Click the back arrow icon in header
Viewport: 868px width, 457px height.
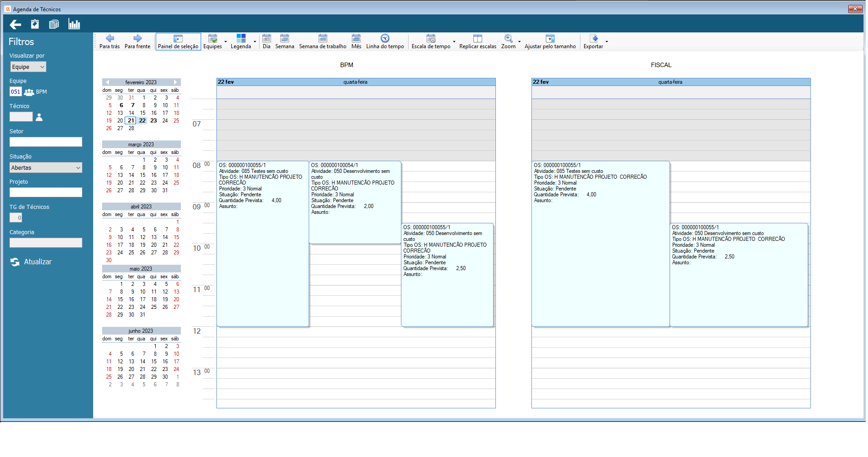pos(16,24)
